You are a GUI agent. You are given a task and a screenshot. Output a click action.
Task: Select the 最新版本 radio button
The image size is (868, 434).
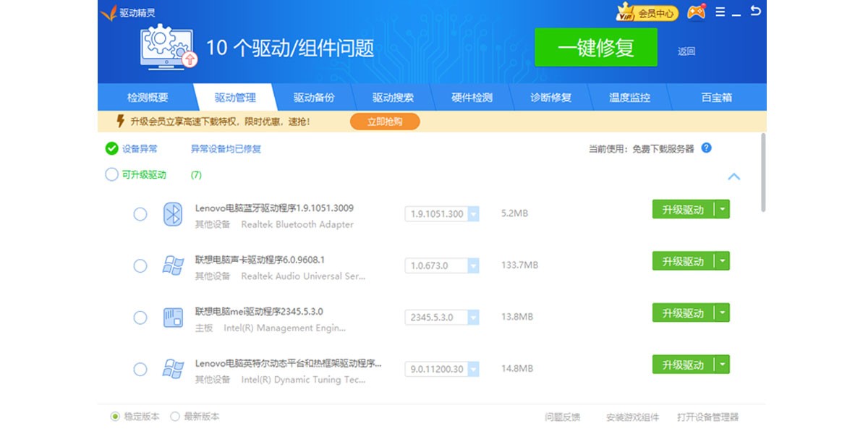click(x=175, y=417)
